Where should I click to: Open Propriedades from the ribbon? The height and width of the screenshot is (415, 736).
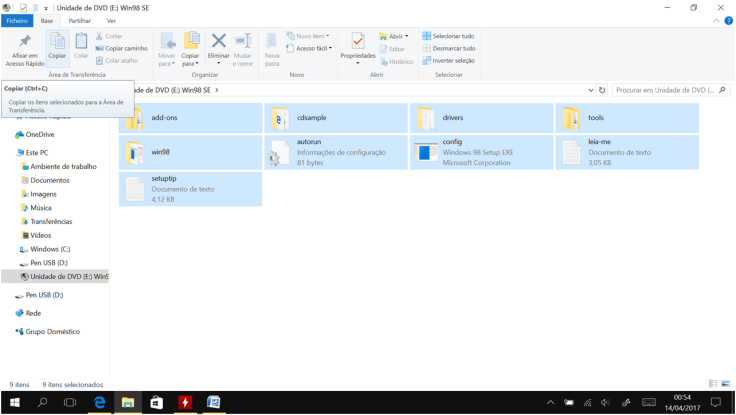pyautogui.click(x=357, y=46)
